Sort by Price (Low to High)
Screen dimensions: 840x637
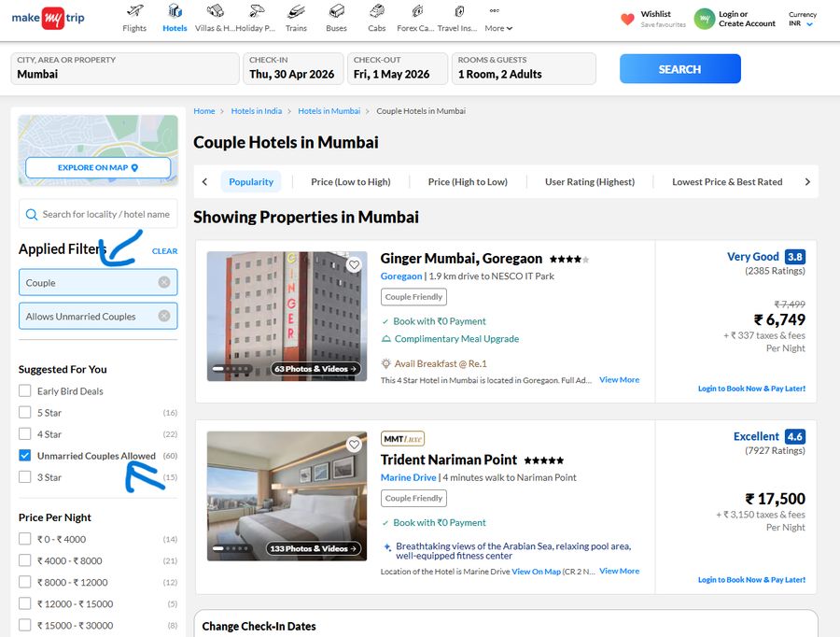click(350, 182)
